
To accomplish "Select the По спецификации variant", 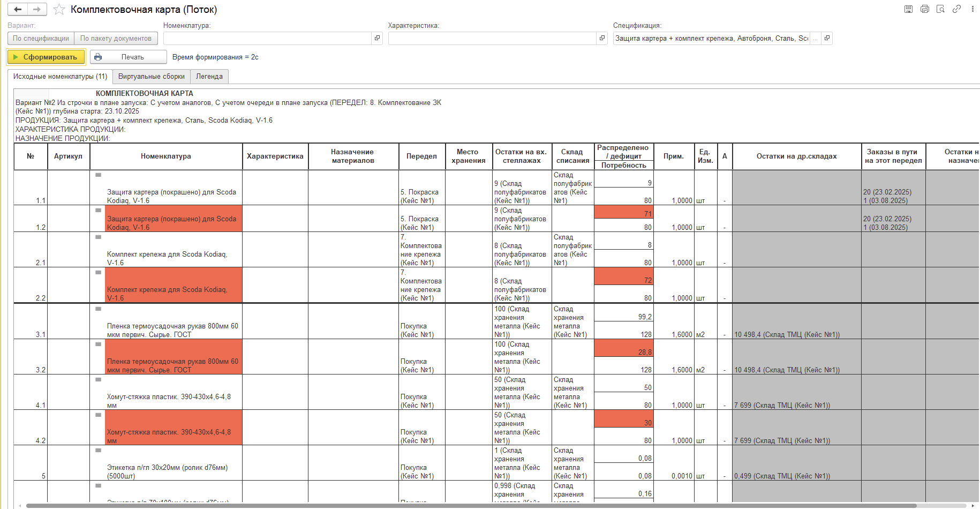I will coord(41,38).
